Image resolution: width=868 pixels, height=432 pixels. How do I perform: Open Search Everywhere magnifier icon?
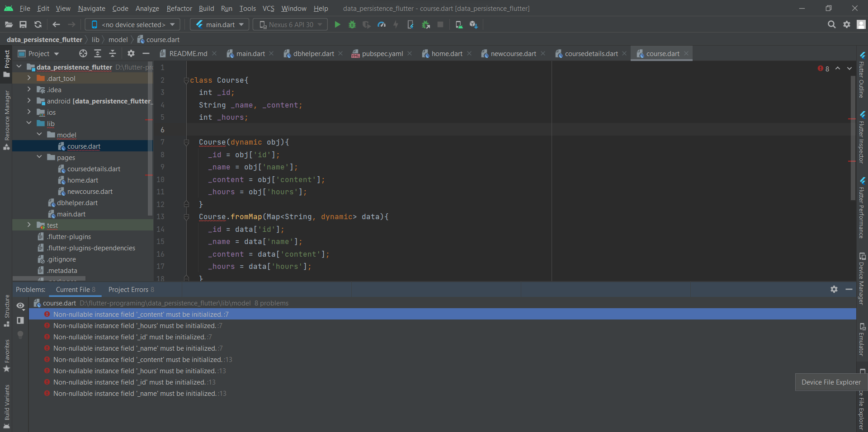click(831, 24)
